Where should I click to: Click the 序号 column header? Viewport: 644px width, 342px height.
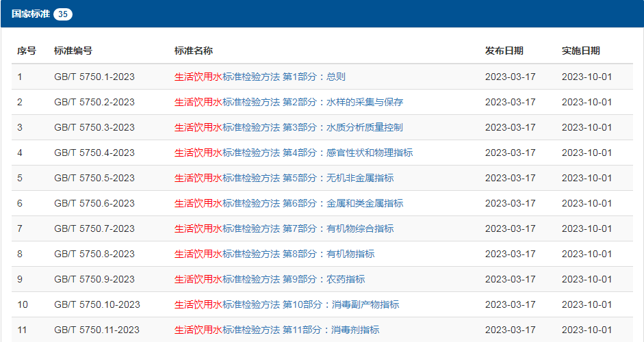tap(27, 51)
